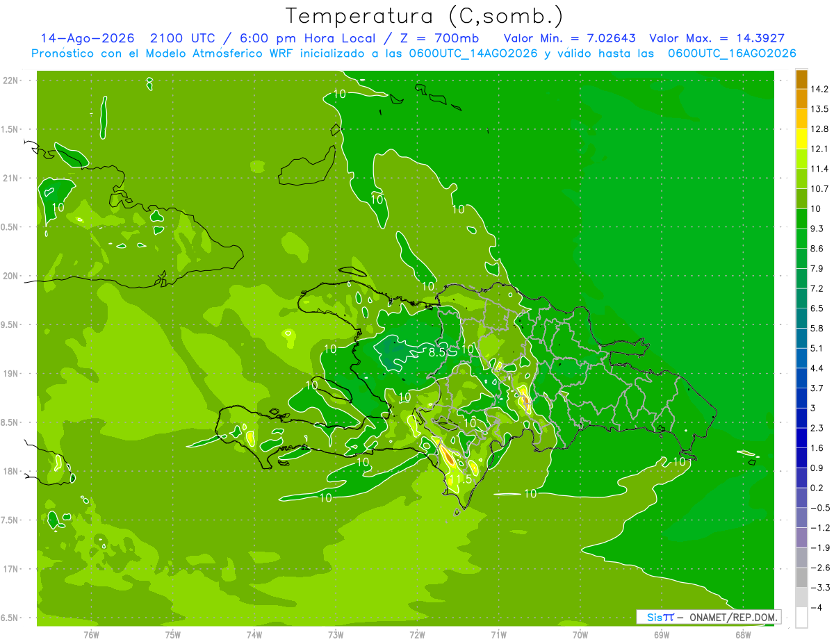
Task: Click the "8.5" contour label over Haiti
Action: tap(437, 352)
